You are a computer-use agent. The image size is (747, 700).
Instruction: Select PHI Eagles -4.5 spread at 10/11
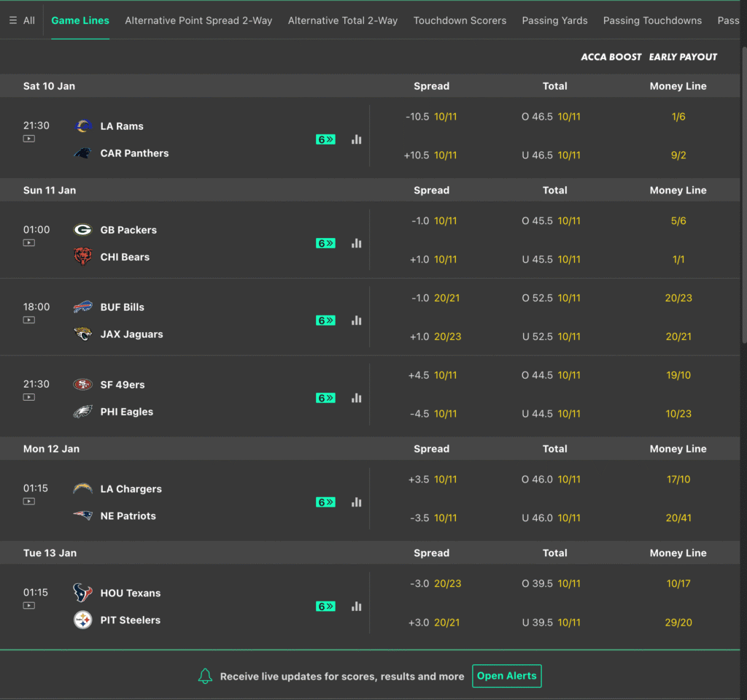tap(433, 414)
